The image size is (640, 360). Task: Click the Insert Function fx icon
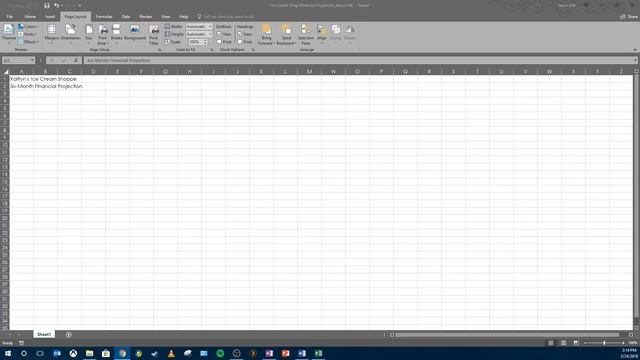(76, 60)
